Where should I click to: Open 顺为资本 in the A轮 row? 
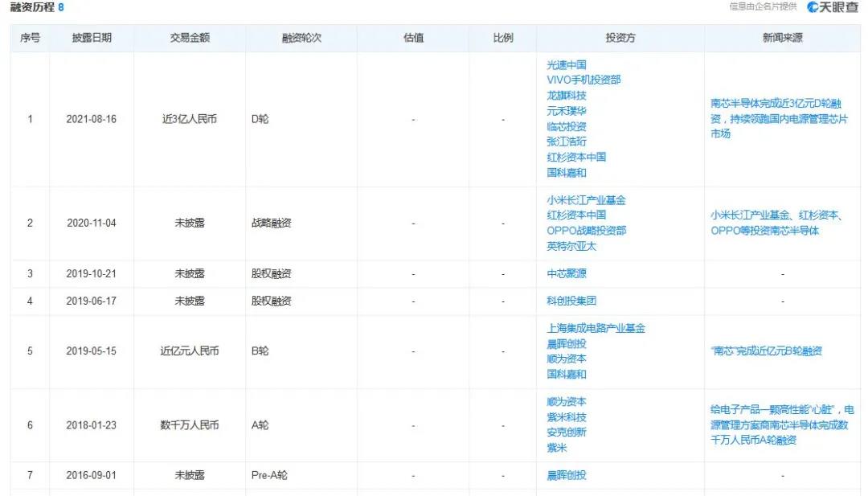click(x=567, y=401)
